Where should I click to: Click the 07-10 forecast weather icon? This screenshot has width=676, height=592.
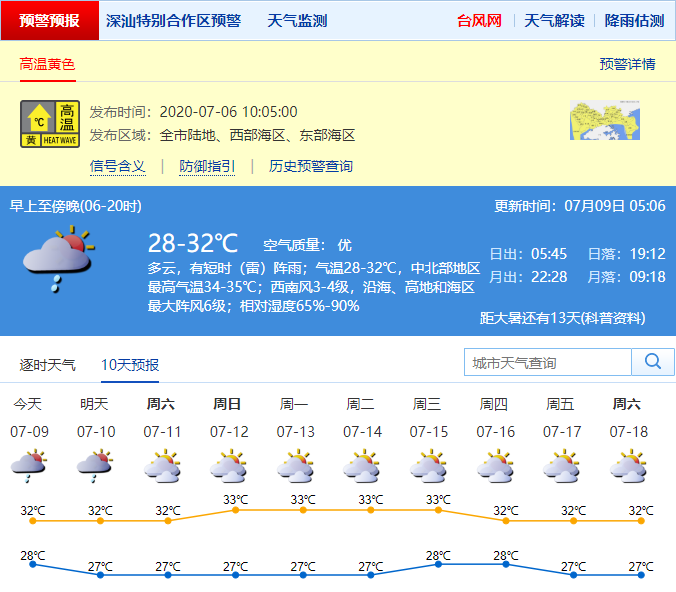pos(95,465)
